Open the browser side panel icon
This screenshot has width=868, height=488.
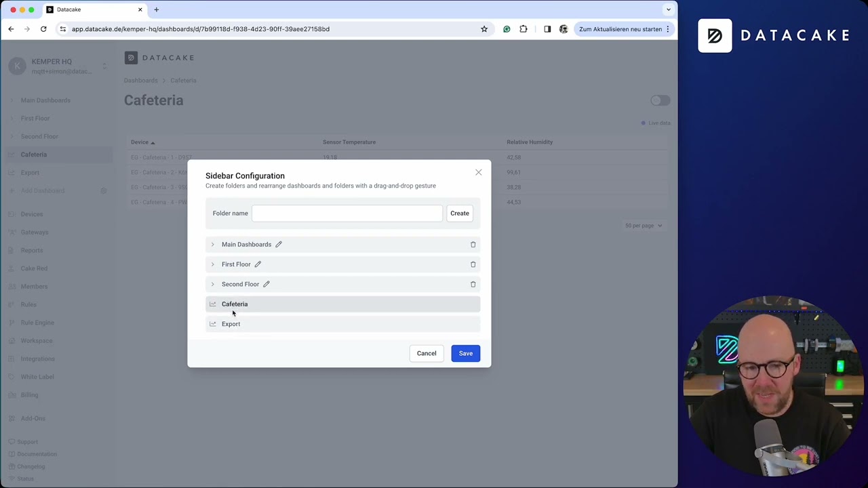click(x=547, y=29)
